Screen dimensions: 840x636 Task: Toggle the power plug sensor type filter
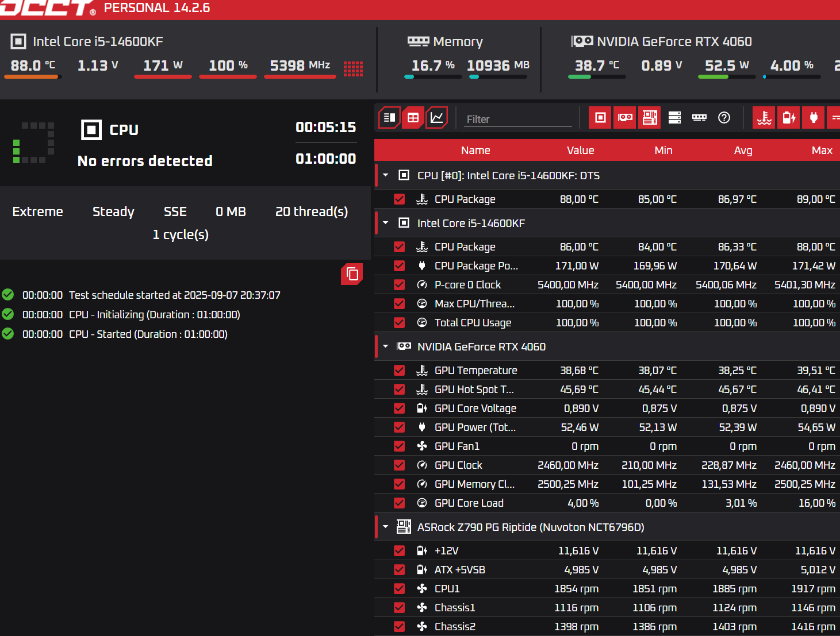pos(814,118)
